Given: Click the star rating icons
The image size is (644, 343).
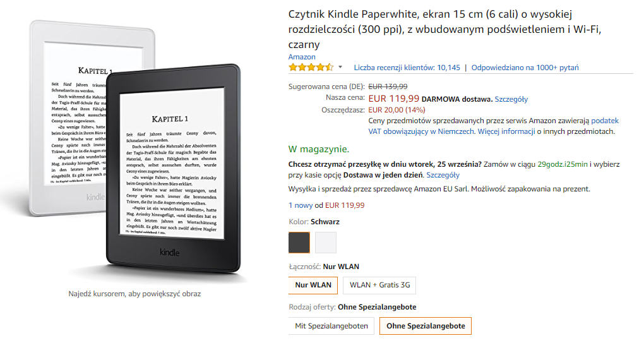Looking at the screenshot, I should [311, 68].
